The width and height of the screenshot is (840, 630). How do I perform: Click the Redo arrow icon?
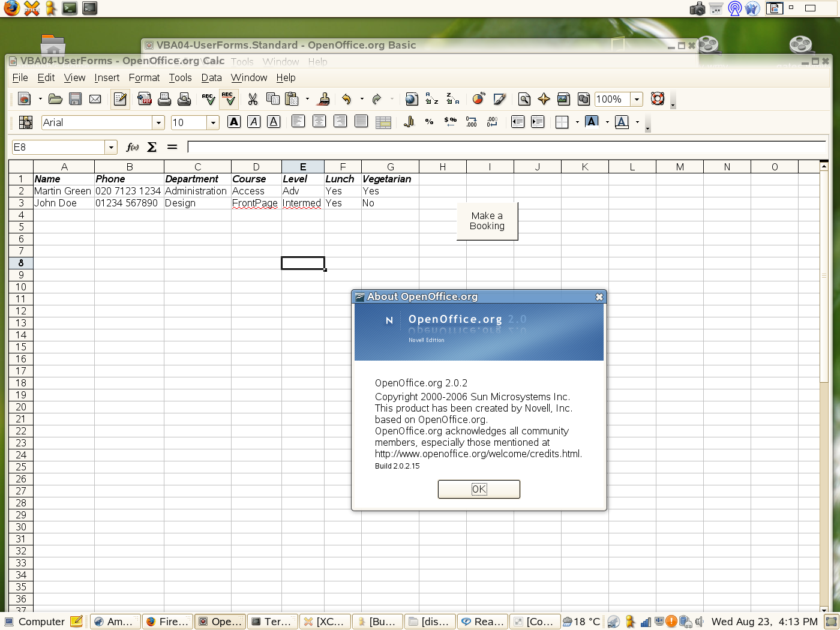[377, 99]
